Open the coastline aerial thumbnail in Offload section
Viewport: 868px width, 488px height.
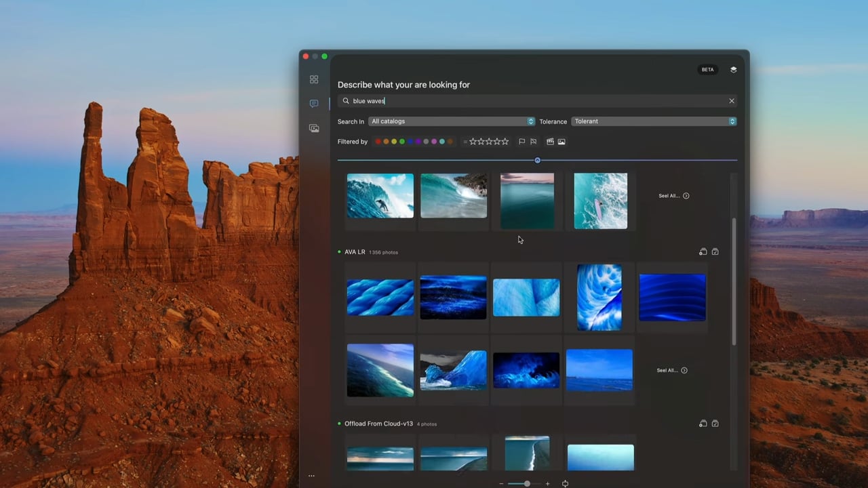(x=527, y=453)
